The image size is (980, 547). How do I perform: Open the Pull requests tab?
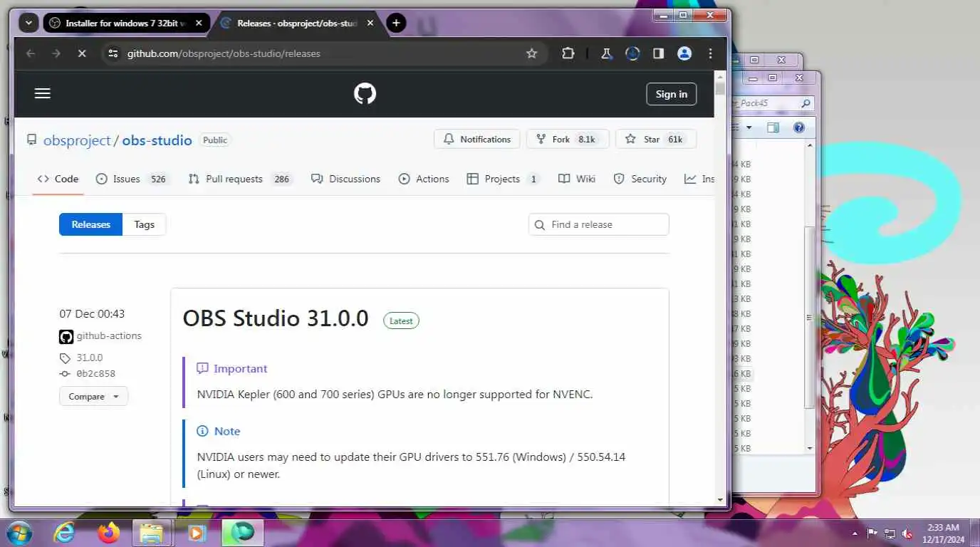coord(241,179)
